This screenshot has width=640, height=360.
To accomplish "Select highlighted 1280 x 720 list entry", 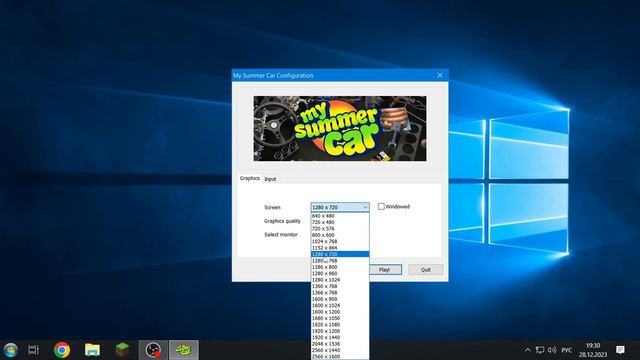I will coord(340,254).
